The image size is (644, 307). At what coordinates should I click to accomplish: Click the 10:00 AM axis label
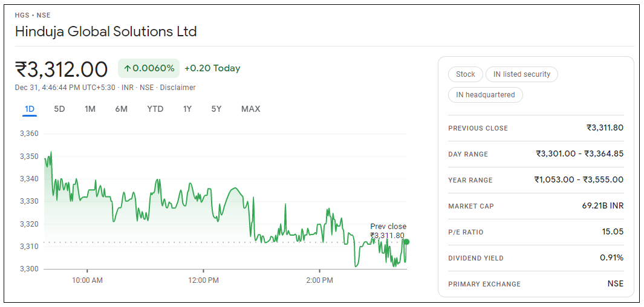tap(87, 281)
